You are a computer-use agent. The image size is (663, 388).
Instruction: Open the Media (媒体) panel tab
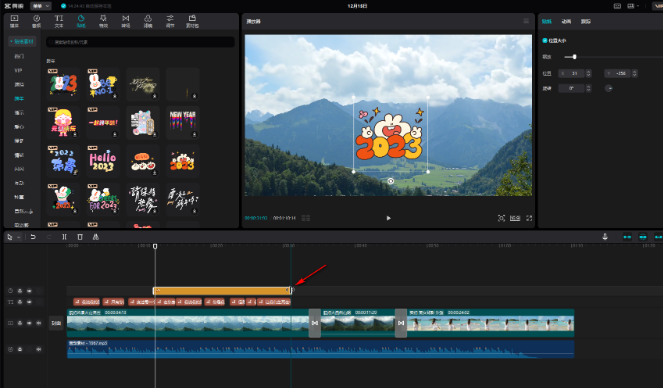[x=14, y=21]
